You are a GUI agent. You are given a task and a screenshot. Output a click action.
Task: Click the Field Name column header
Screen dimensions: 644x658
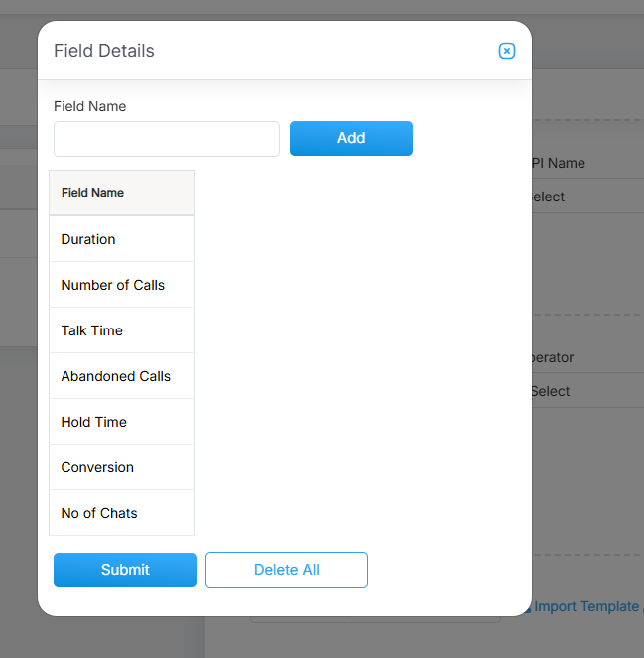tap(92, 193)
